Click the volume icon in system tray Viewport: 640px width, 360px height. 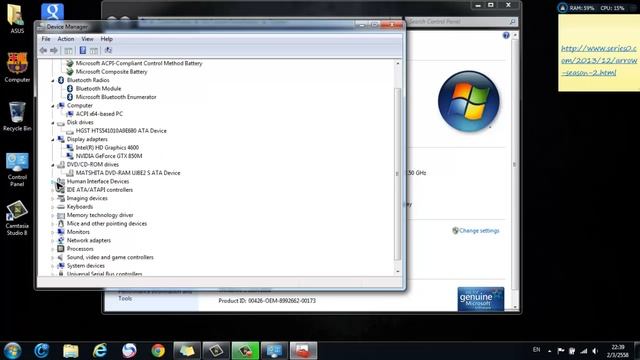click(x=595, y=351)
